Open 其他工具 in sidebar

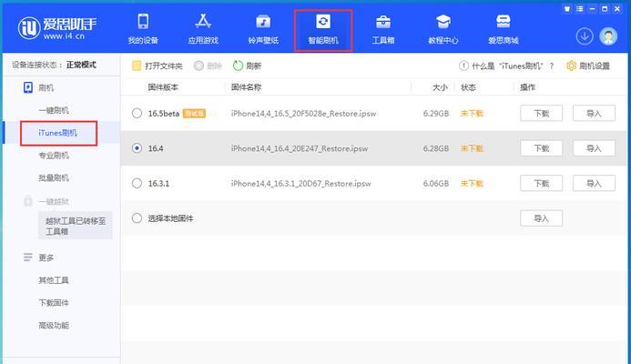(x=54, y=280)
